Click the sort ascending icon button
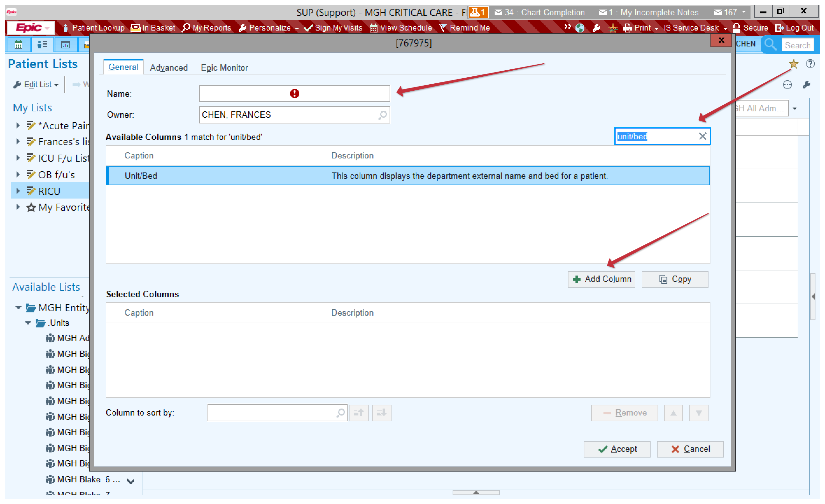This screenshot has height=504, width=825. coord(359,413)
